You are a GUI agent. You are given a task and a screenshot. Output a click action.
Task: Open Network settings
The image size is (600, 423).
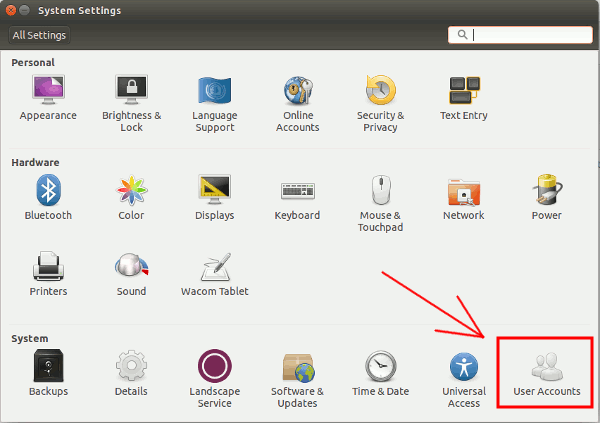[464, 199]
